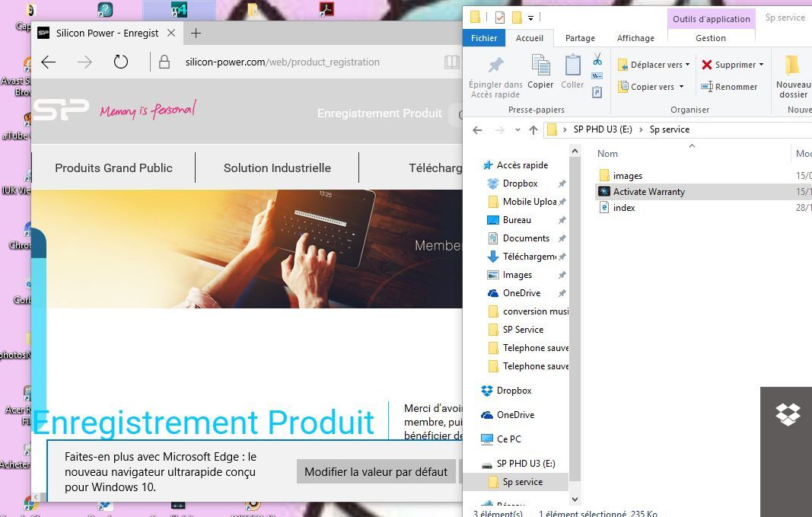Click the Coller ribbon button
The height and width of the screenshot is (517, 812).
pos(572,72)
